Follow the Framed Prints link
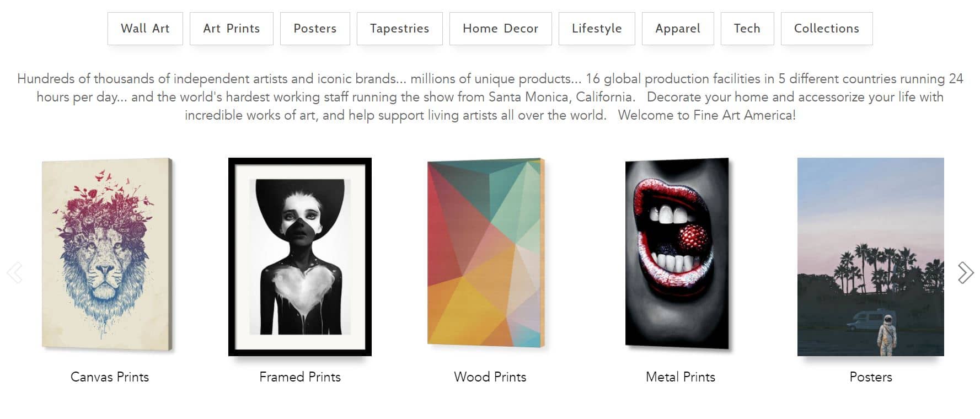Screen dimensions: 980x419 (300, 377)
